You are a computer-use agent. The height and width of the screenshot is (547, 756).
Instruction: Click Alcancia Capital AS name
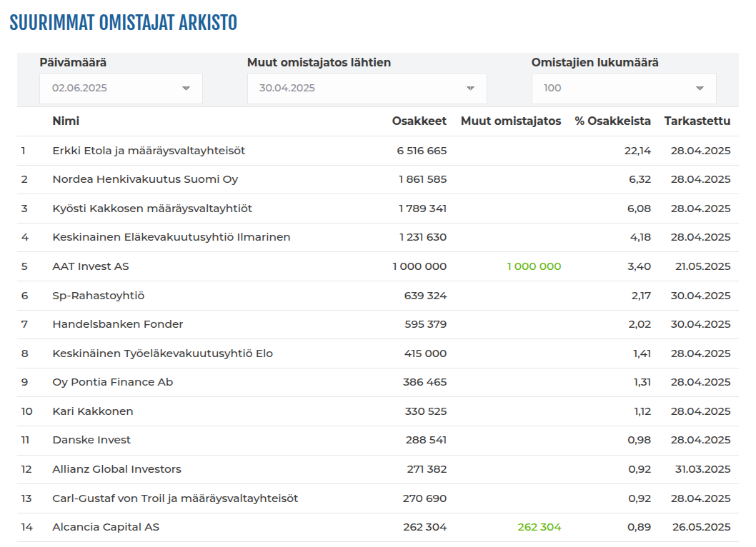point(106,527)
